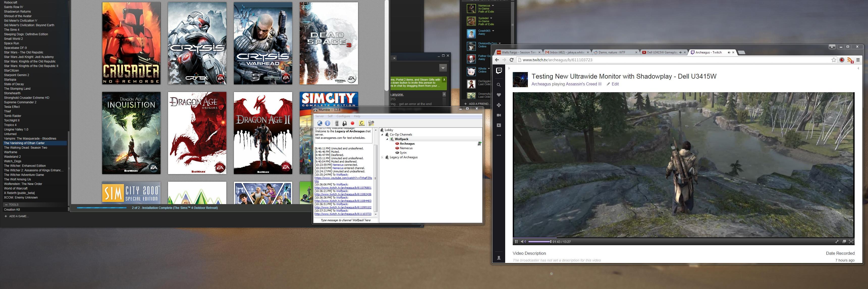Open twitch link ending 611076801

tap(343, 188)
